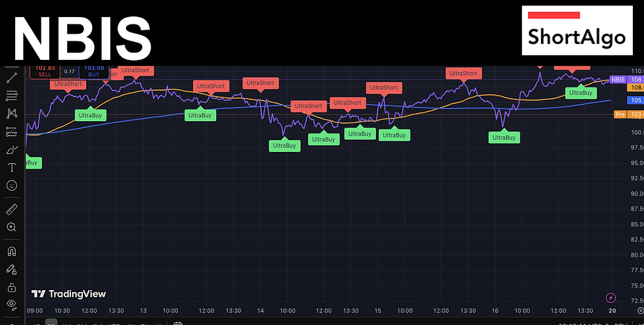
Task: Open the TradingView logo link
Action: (x=68, y=293)
